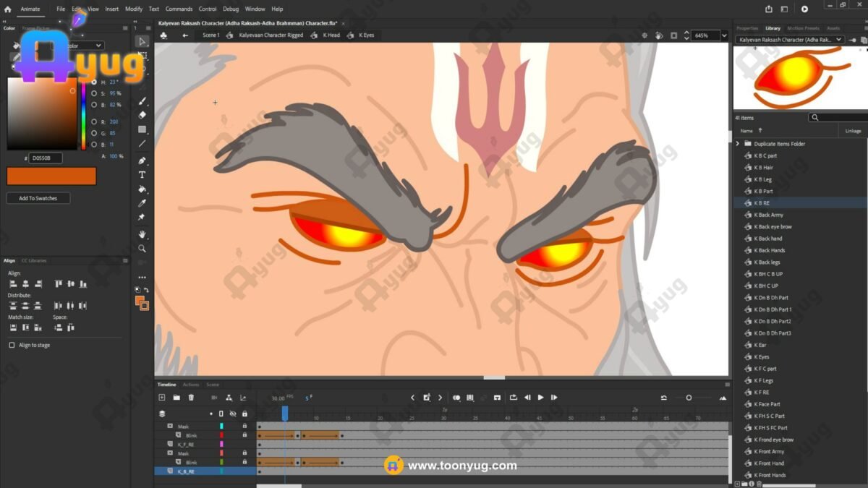This screenshot has height=488, width=868.
Task: Select the Text tool in the toolbar
Action: tap(142, 174)
